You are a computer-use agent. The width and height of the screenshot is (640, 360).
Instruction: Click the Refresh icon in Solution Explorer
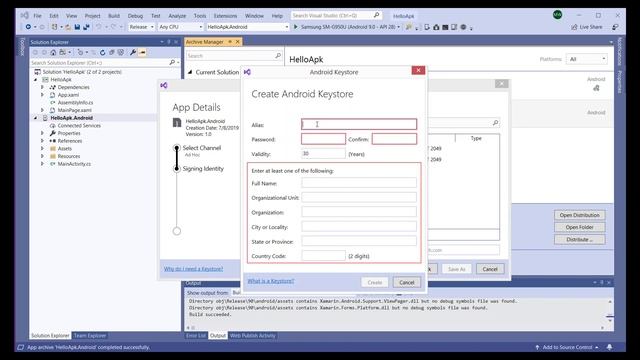[x=102, y=53]
